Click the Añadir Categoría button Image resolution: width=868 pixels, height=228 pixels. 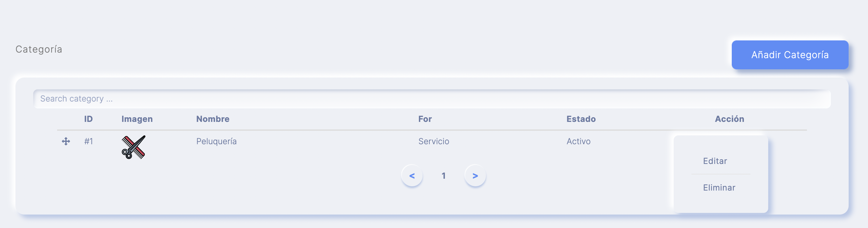(790, 55)
